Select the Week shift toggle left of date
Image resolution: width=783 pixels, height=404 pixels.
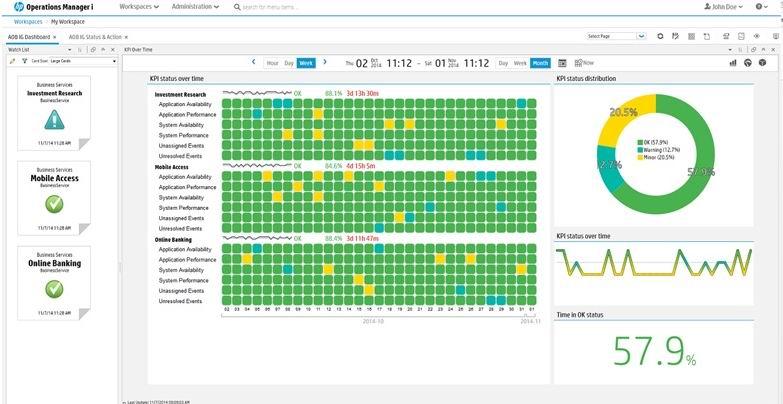[x=306, y=63]
